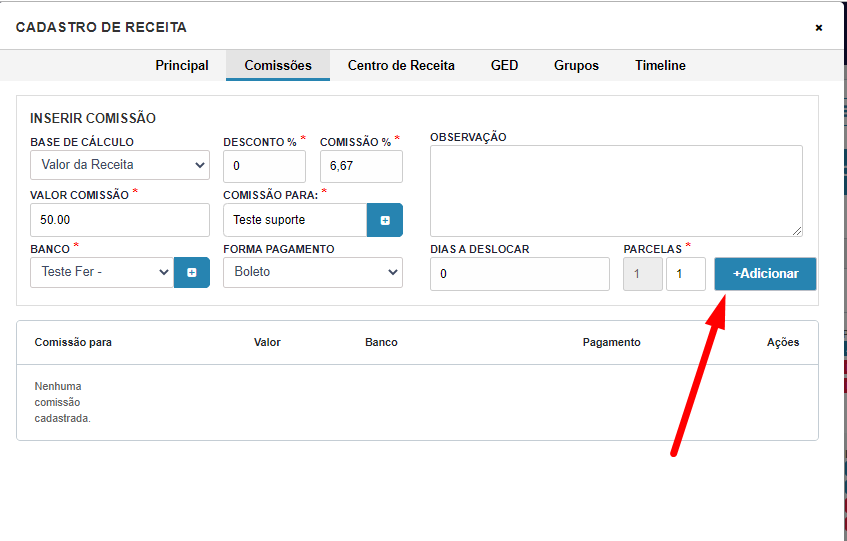The width and height of the screenshot is (847, 541).
Task: Click the 'Pagamento' column header
Action: point(611,342)
